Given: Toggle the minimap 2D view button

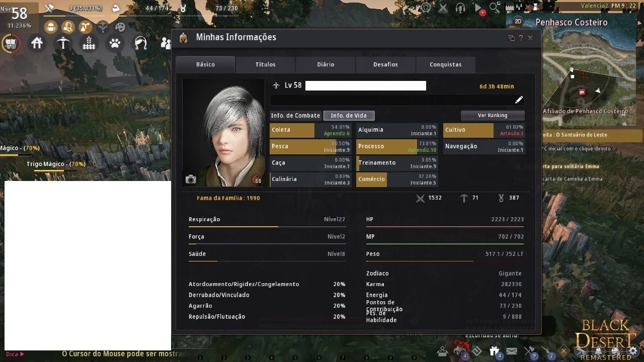Looking at the screenshot, I should (x=518, y=21).
